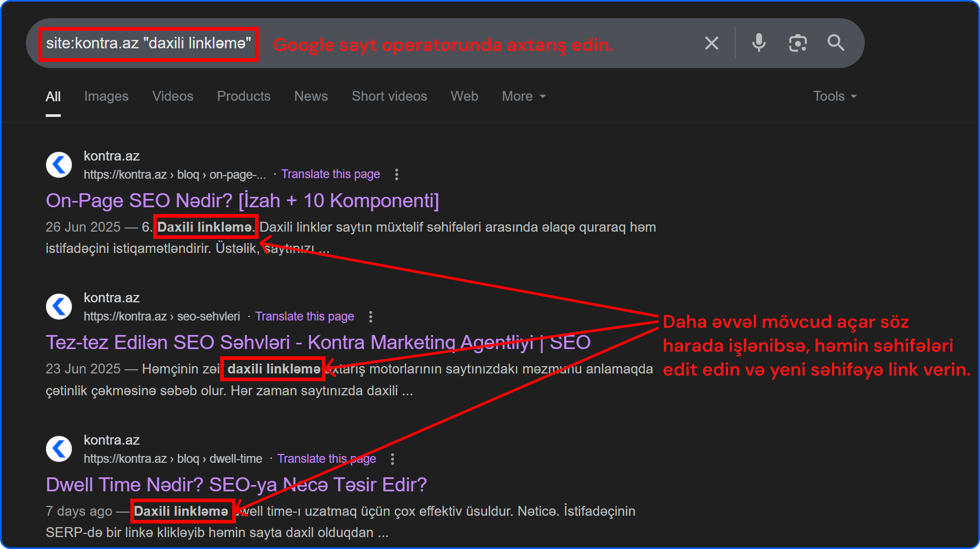Click kontra.az site name above Dwell Time result

coord(112,440)
